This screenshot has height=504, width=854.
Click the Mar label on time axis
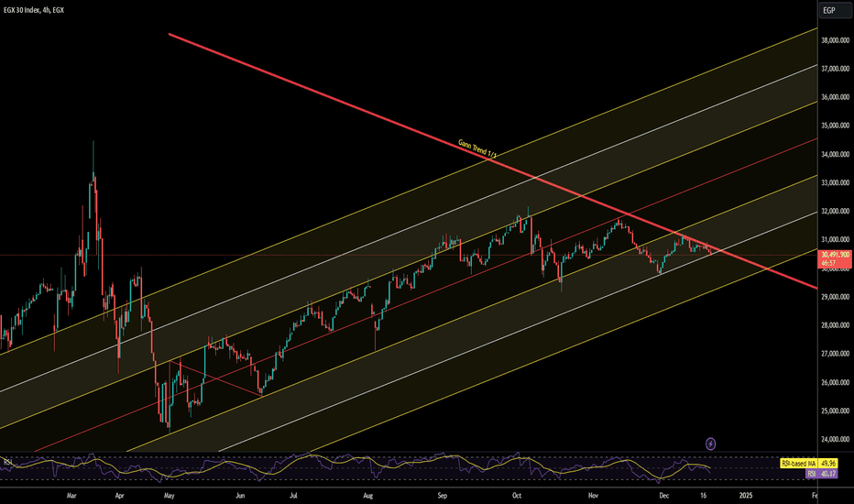point(71,495)
